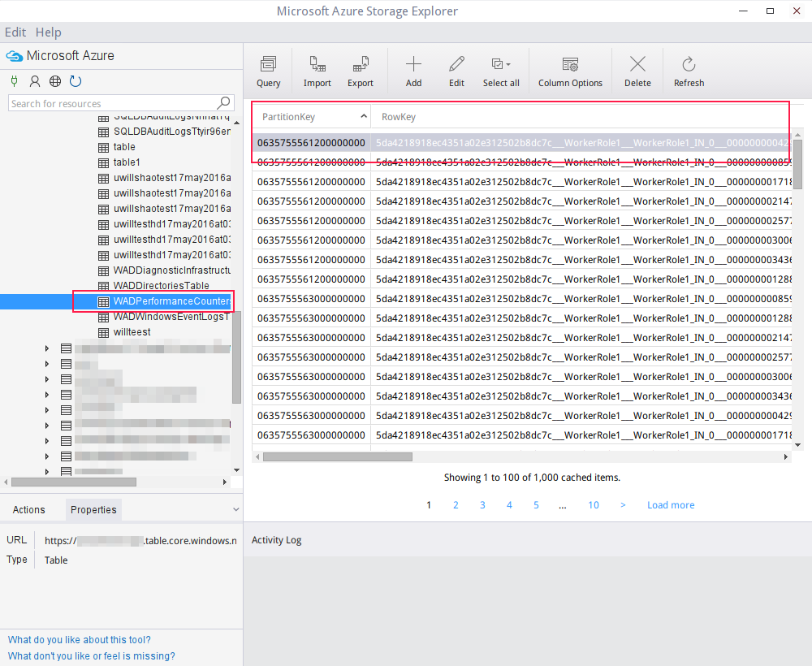The width and height of the screenshot is (812, 666).
Task: Go to page 4 of results
Action: [x=509, y=505]
